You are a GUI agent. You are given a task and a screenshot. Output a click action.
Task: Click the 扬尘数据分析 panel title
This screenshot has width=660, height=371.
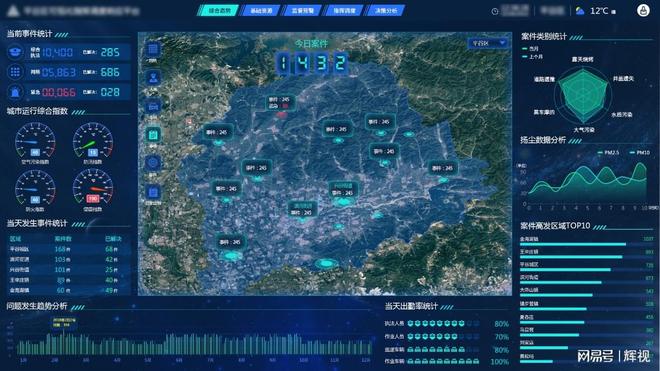coord(543,140)
